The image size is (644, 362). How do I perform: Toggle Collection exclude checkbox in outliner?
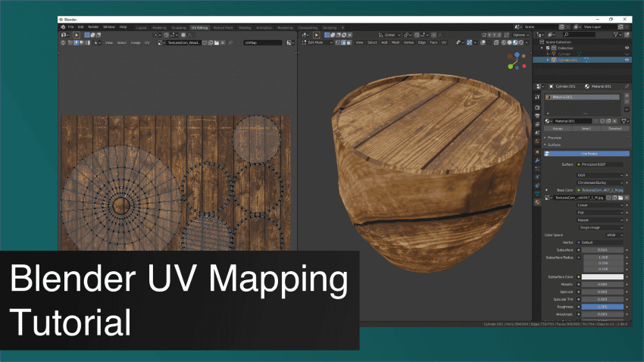pos(548,48)
